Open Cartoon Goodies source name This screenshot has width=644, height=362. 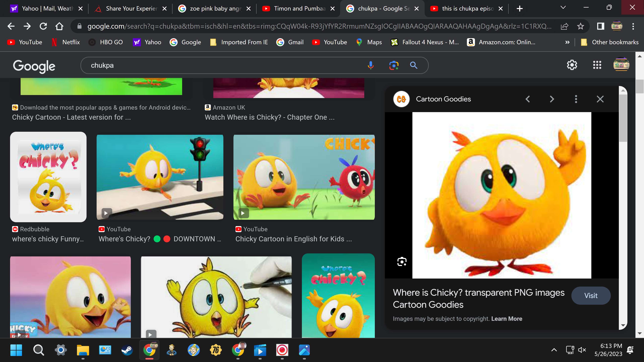[443, 99]
